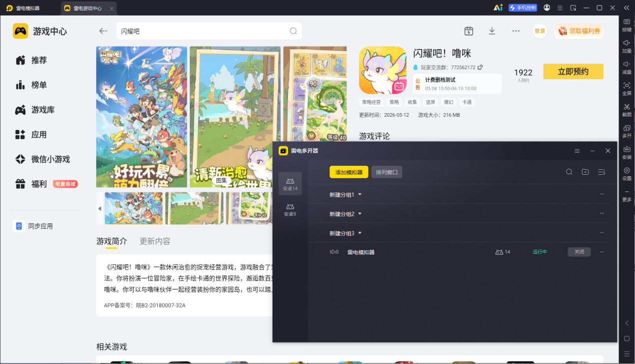
Task: Switch to the 更新内容 tab
Action: coord(155,241)
